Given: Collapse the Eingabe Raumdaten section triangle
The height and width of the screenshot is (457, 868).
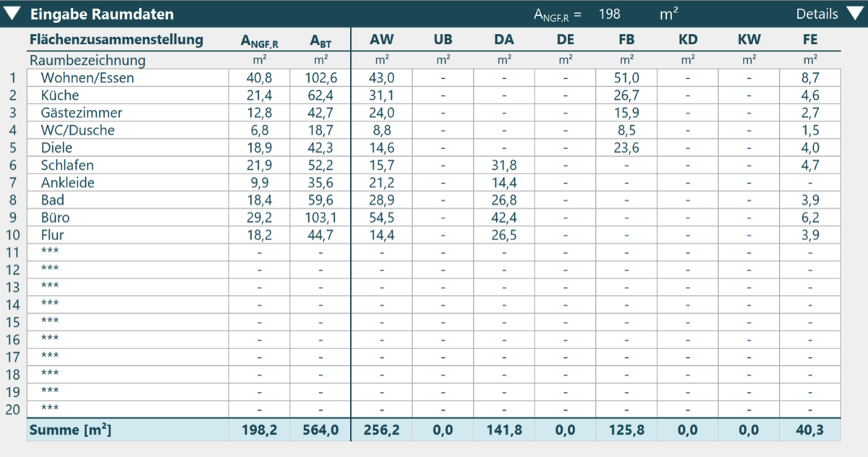Looking at the screenshot, I should (x=13, y=14).
